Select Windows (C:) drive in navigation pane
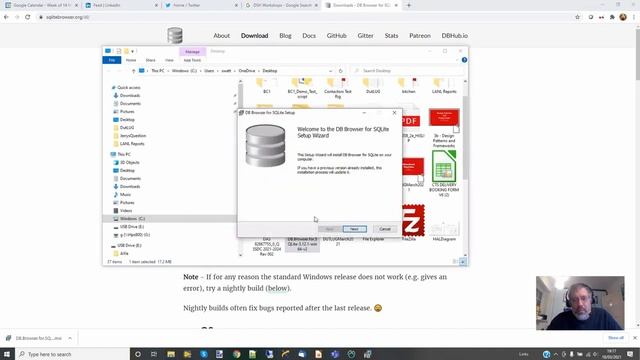Image resolution: width=640 pixels, height=360 pixels. coord(132,219)
